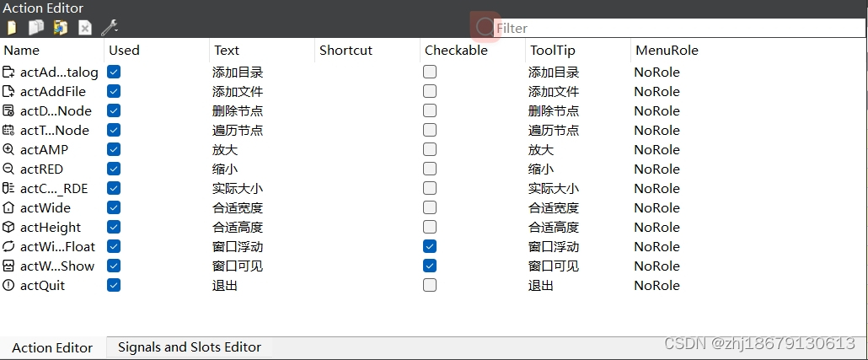
Task: Click the actD...Node row icon
Action: (x=9, y=110)
